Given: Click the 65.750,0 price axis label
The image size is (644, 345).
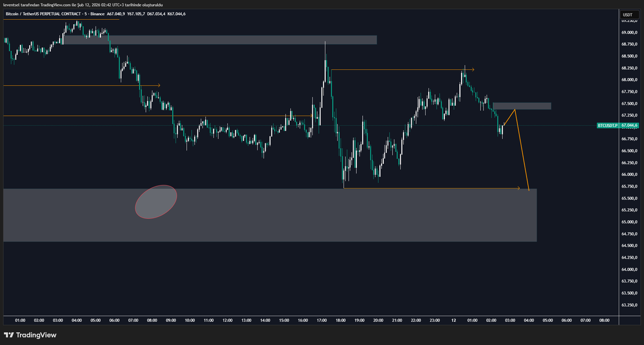Looking at the screenshot, I should pos(629,186).
